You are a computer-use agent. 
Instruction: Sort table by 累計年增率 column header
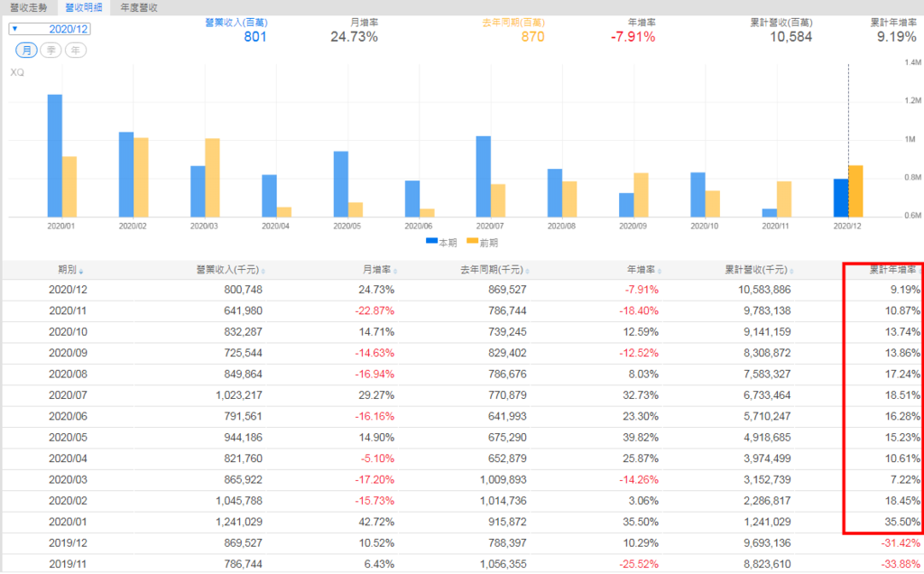pyautogui.click(x=893, y=270)
